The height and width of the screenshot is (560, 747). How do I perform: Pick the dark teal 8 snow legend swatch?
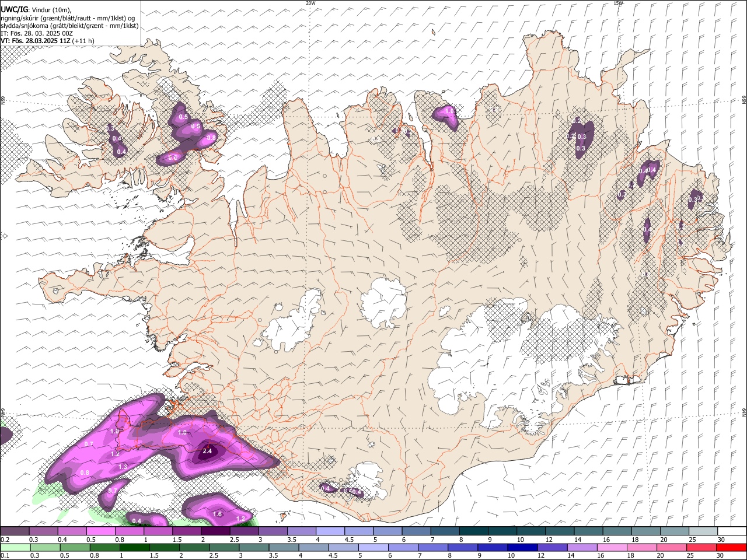click(473, 531)
